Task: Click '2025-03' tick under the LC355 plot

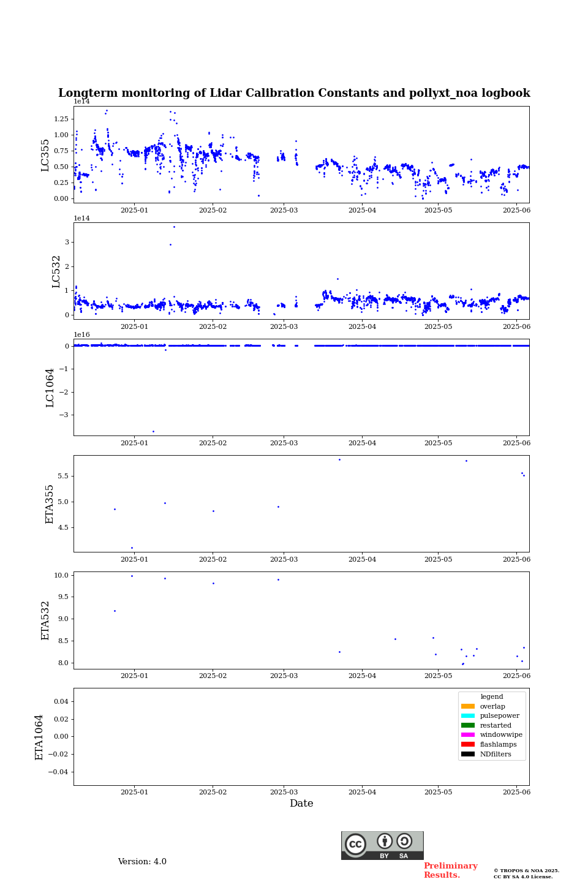Action: tap(284, 210)
